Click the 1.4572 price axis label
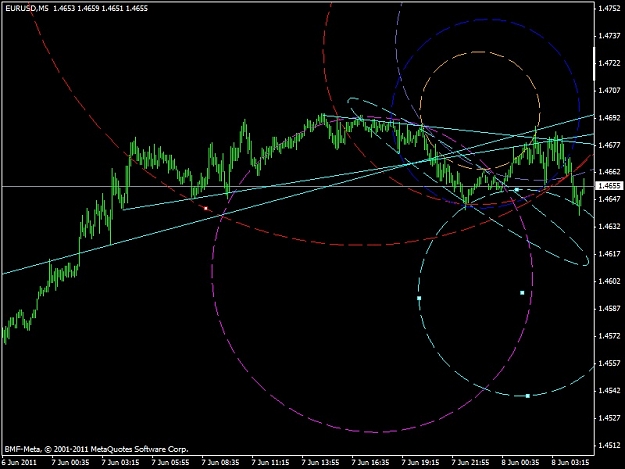The height and width of the screenshot is (469, 625). click(609, 336)
